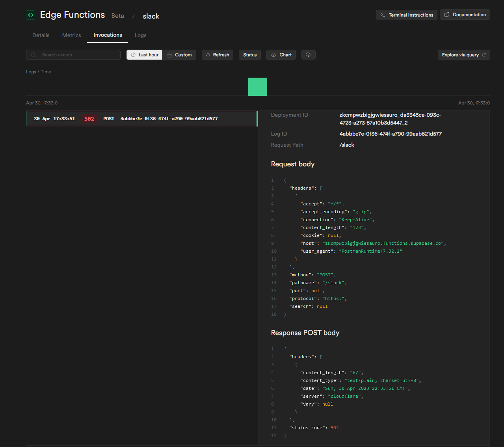The width and height of the screenshot is (504, 447).
Task: Toggle the Chart visibility
Action: tap(281, 55)
